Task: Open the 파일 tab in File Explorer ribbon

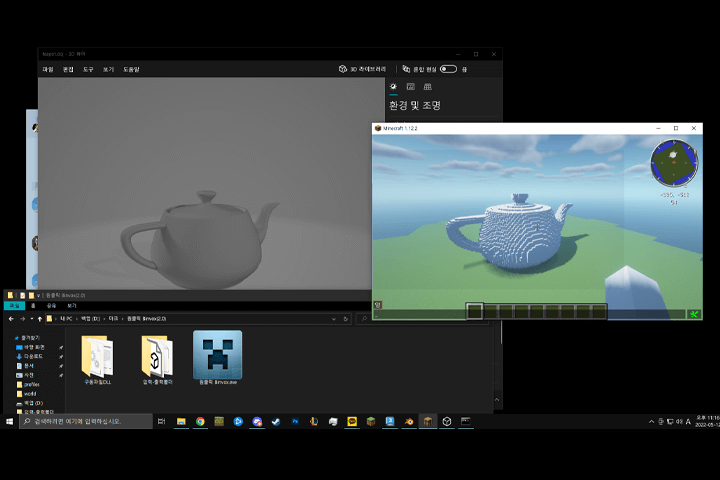Action: pyautogui.click(x=14, y=305)
